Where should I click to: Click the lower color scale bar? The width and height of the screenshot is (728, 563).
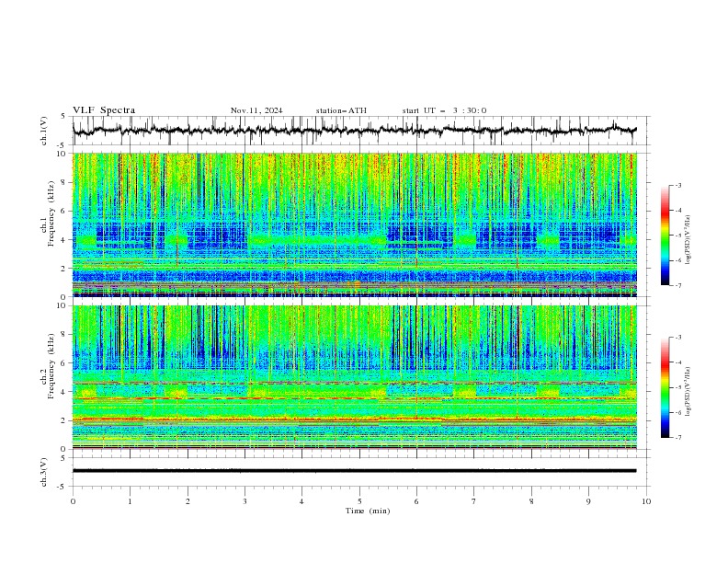click(665, 387)
